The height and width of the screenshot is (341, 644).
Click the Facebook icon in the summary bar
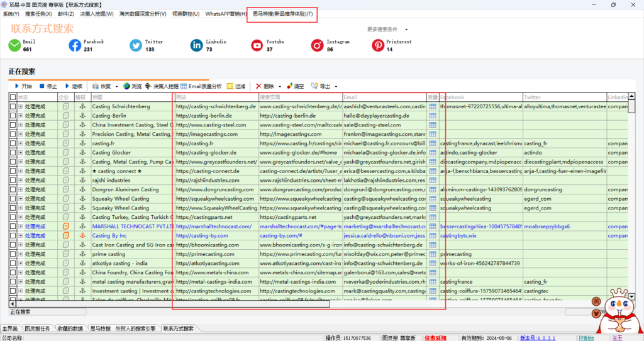click(75, 45)
